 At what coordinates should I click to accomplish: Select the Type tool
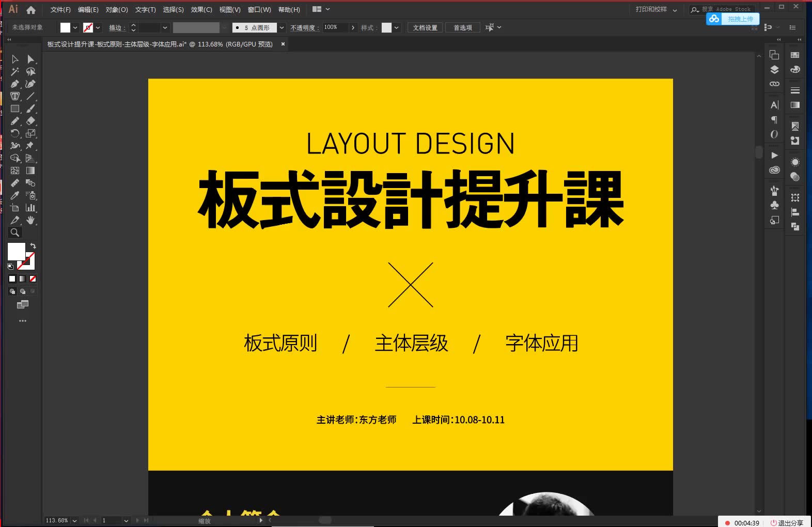tap(15, 97)
